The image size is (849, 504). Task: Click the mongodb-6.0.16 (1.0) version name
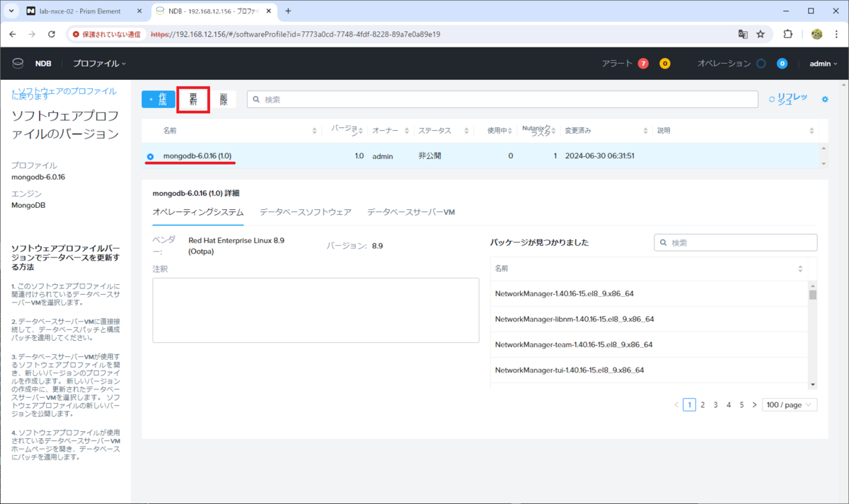pyautogui.click(x=197, y=156)
